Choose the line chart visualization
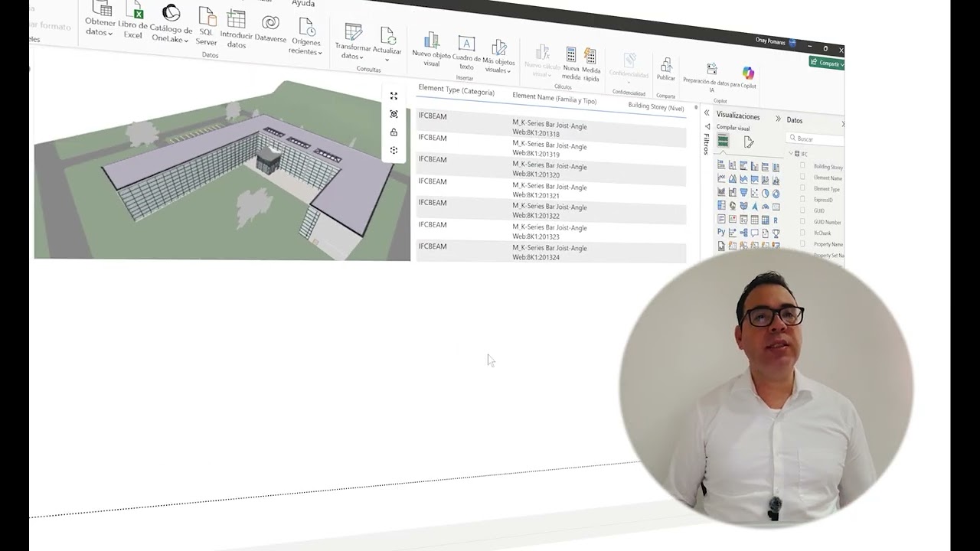 coord(721,178)
